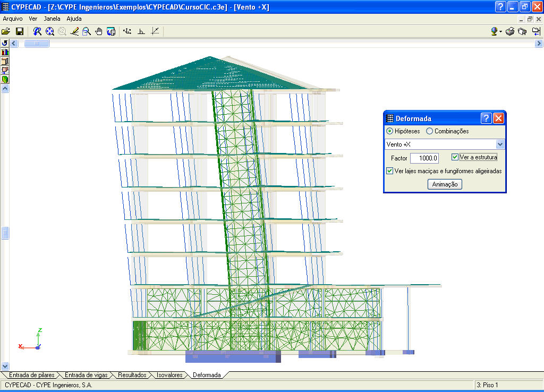Restore the inner document window
Screen dimensions: 544x392
[x=530, y=19]
